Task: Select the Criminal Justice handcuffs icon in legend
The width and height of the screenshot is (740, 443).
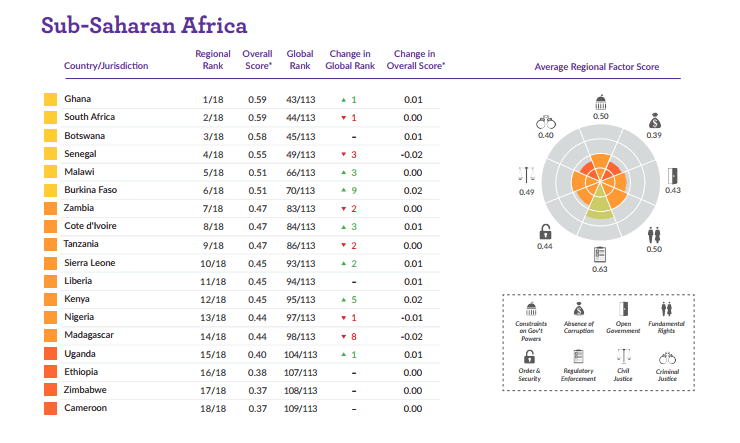Action: click(667, 355)
